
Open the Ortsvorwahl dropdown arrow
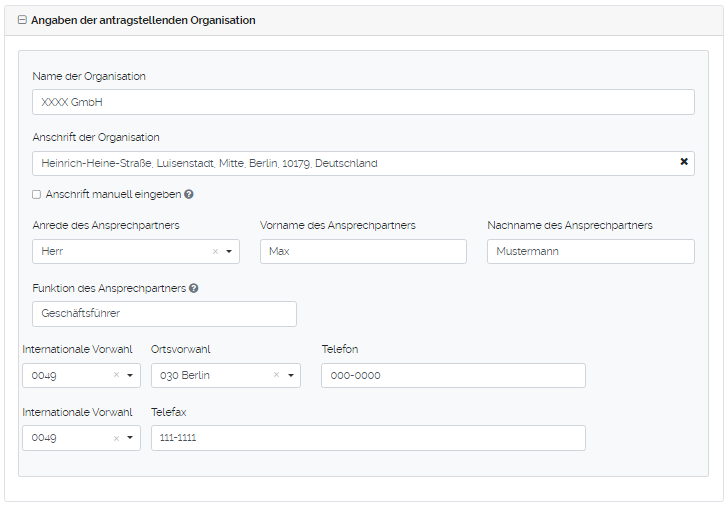(x=290, y=376)
